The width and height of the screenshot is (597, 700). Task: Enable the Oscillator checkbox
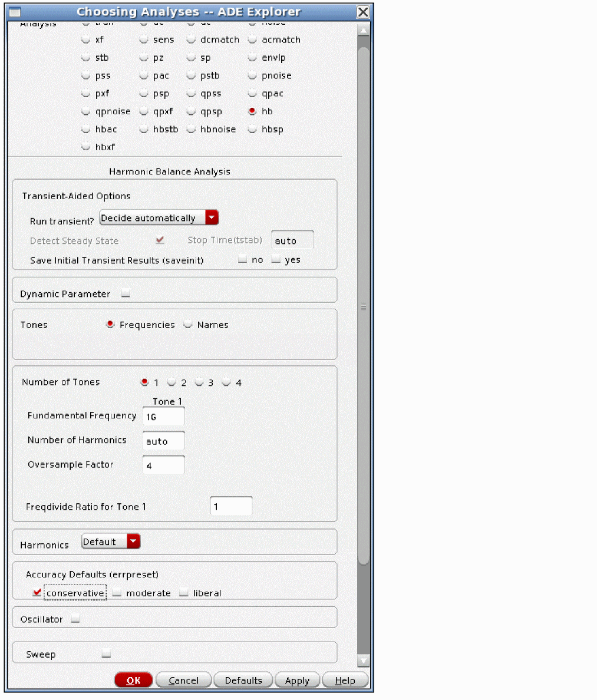coord(75,619)
